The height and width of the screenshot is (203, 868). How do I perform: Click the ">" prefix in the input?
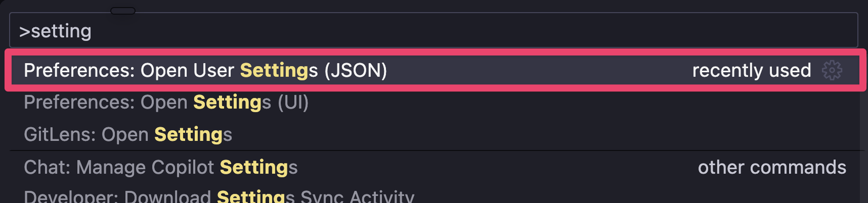(24, 31)
